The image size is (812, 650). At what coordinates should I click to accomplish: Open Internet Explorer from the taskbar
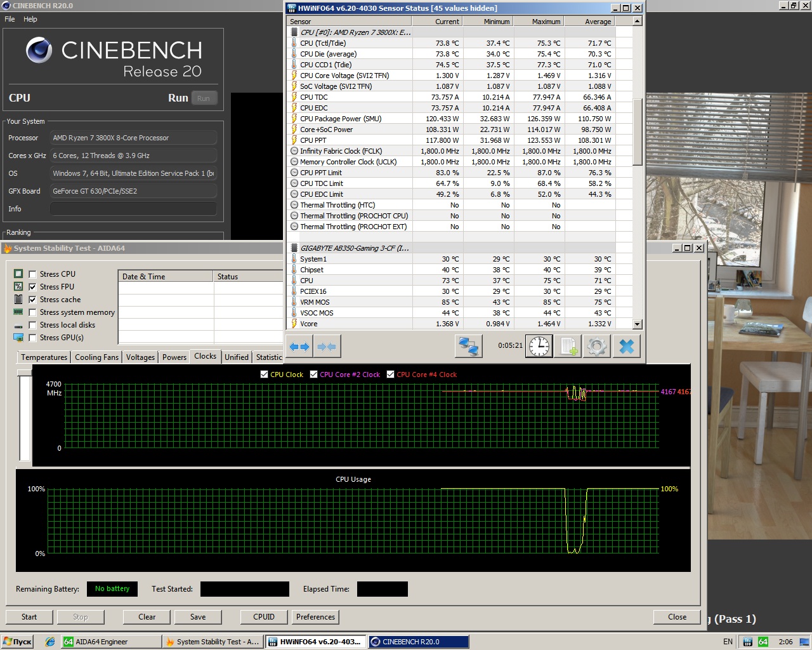[50, 642]
